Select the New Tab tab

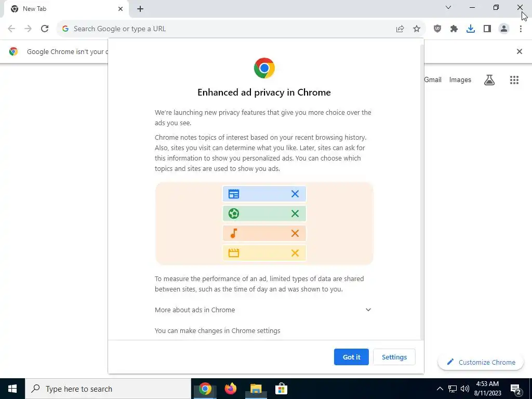tap(66, 9)
